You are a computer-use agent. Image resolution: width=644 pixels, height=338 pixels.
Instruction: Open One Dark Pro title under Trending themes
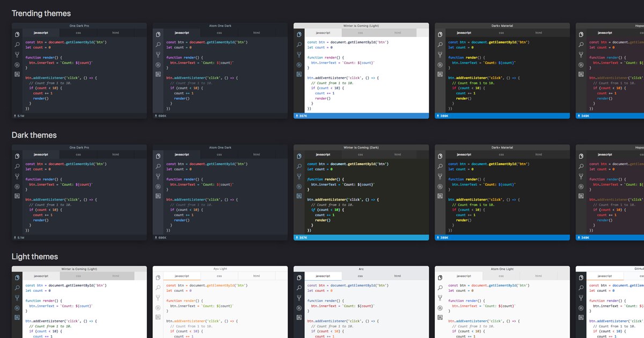pyautogui.click(x=79, y=26)
